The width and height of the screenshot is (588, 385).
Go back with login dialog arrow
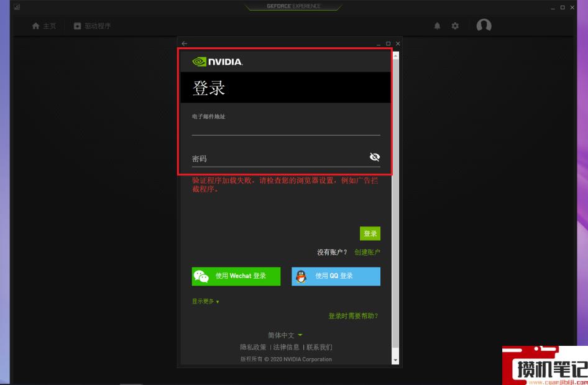pos(185,44)
